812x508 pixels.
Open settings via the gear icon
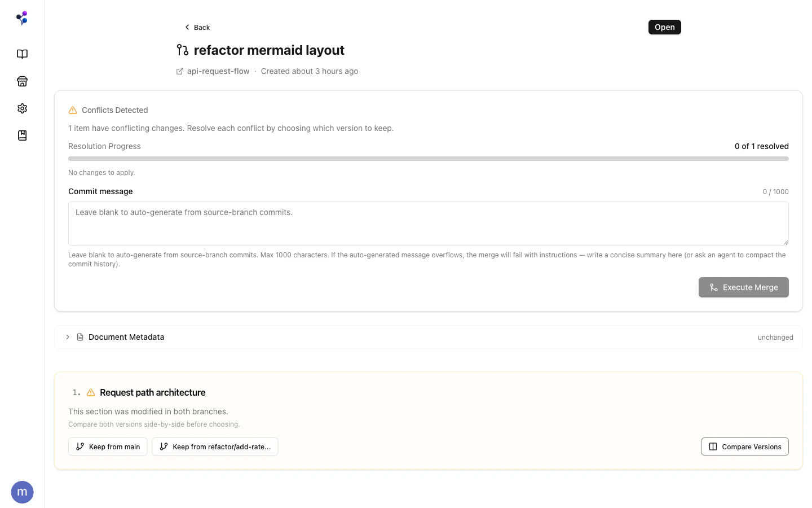[x=22, y=108]
